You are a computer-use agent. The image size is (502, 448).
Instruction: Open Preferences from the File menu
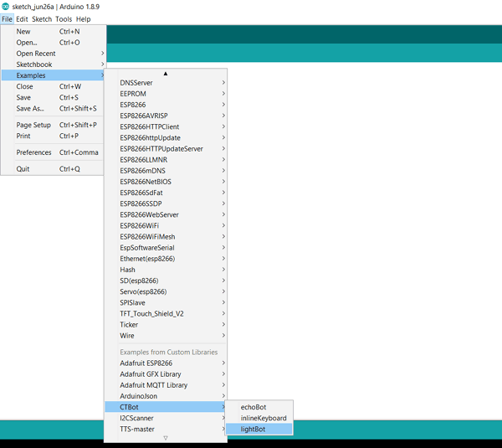pyautogui.click(x=53, y=152)
